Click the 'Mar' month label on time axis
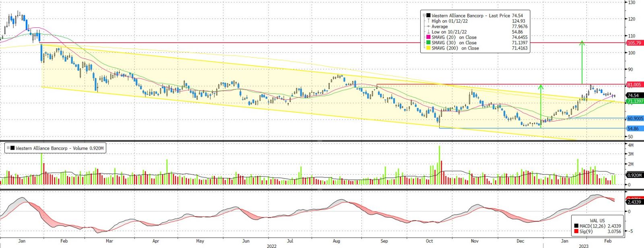 pos(109,241)
